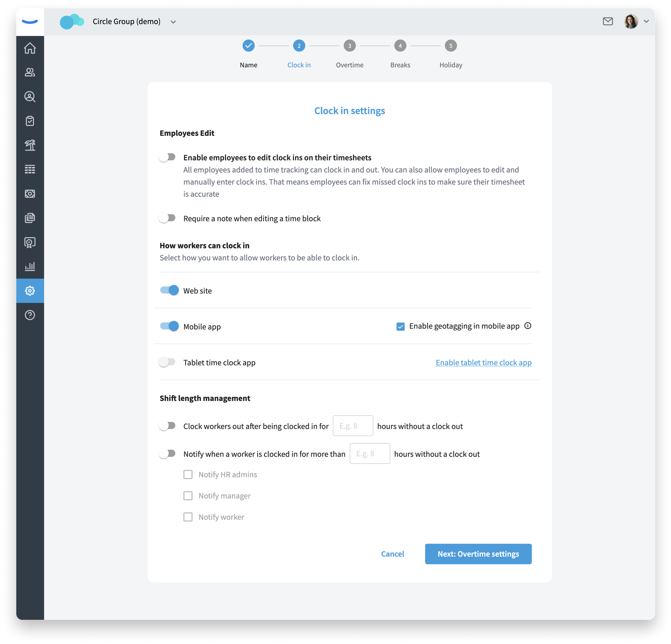Check Notify manager checkbox

tap(188, 496)
